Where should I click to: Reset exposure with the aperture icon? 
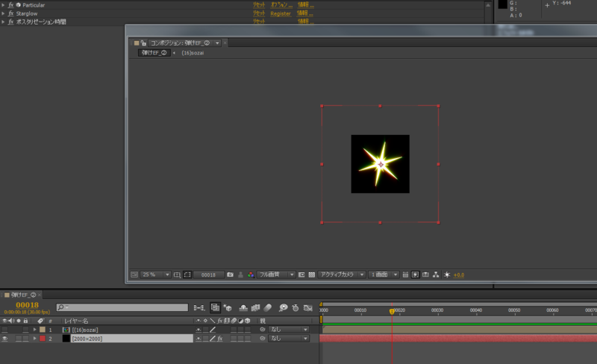[x=446, y=274]
